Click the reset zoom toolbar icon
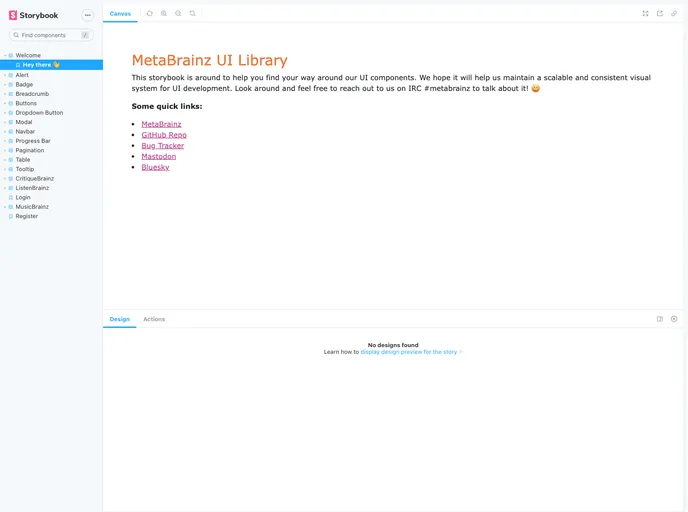 pos(192,14)
